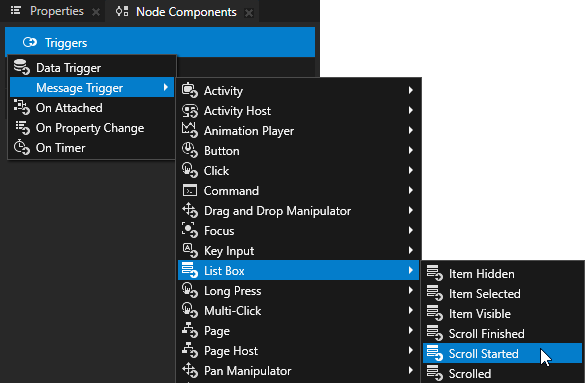Click the Activity trigger icon
This screenshot has width=585, height=383.
tap(190, 90)
